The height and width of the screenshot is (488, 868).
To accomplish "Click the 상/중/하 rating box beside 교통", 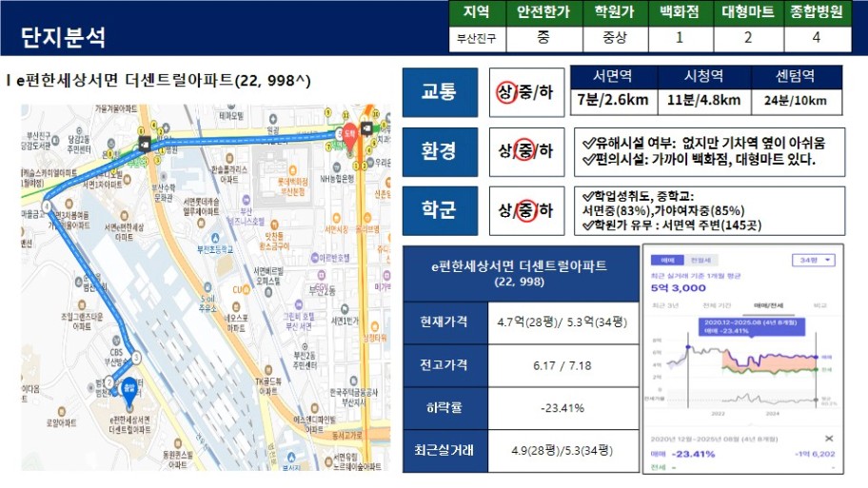I will 526,92.
